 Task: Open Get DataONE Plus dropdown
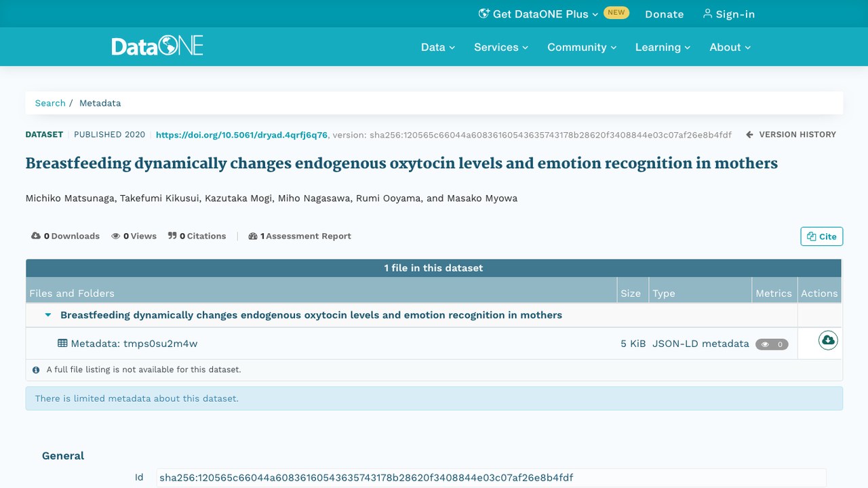pyautogui.click(x=538, y=14)
